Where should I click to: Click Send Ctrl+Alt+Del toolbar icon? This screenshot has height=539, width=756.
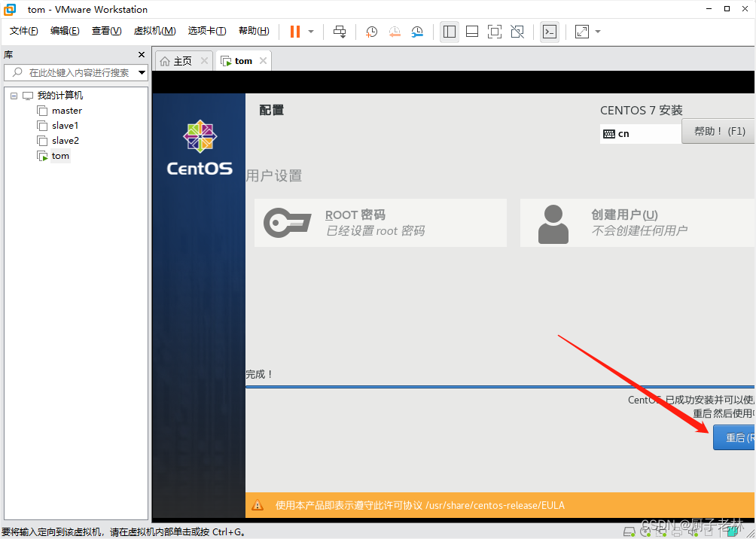pyautogui.click(x=340, y=32)
